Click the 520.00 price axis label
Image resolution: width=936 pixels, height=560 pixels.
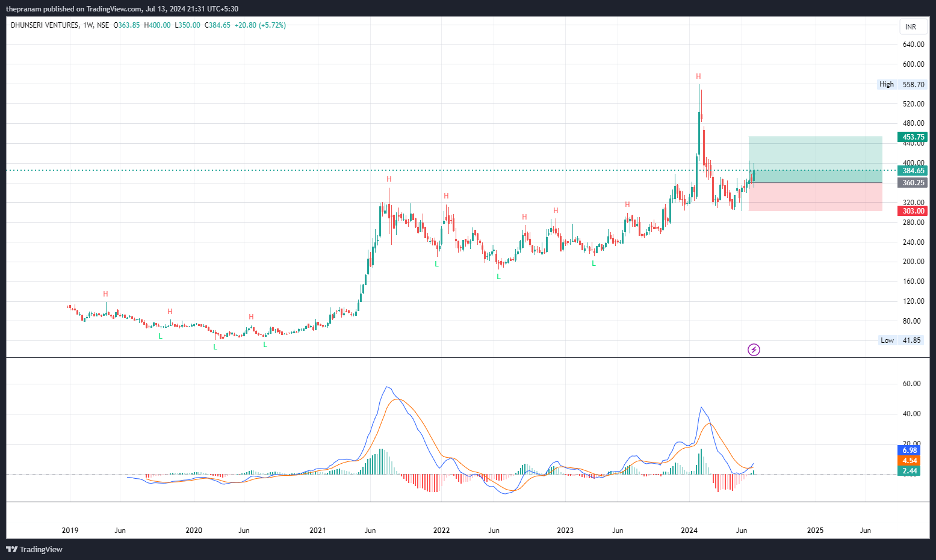click(x=913, y=104)
